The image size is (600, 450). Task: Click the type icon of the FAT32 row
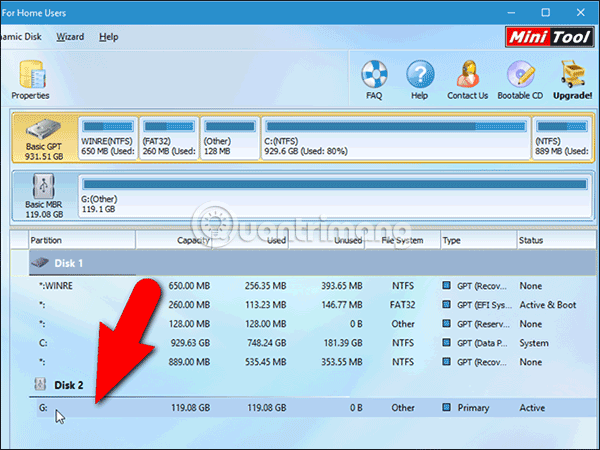(446, 305)
